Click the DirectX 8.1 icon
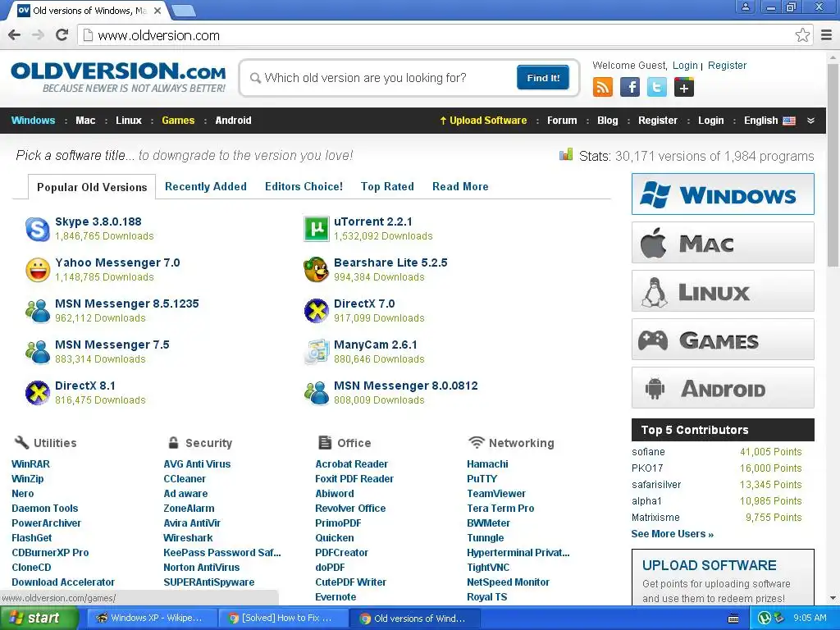The image size is (840, 630). click(38, 393)
